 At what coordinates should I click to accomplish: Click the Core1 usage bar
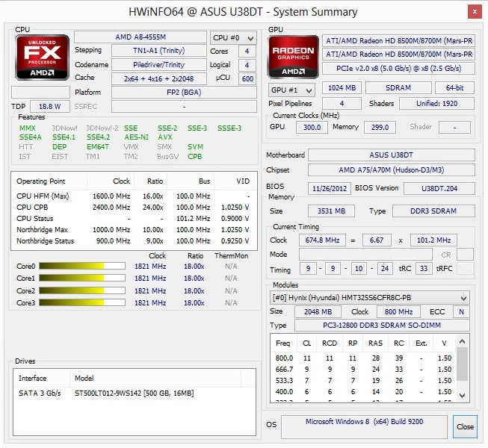click(x=82, y=278)
